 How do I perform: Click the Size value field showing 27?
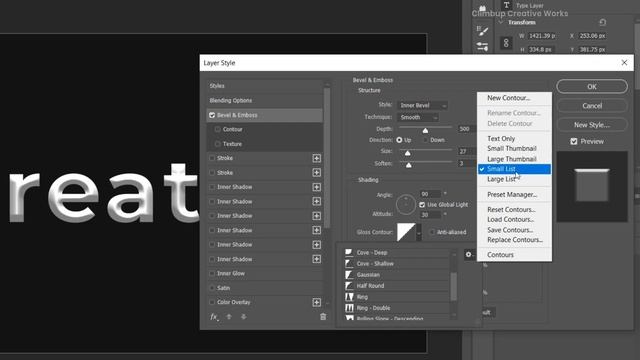point(467,151)
